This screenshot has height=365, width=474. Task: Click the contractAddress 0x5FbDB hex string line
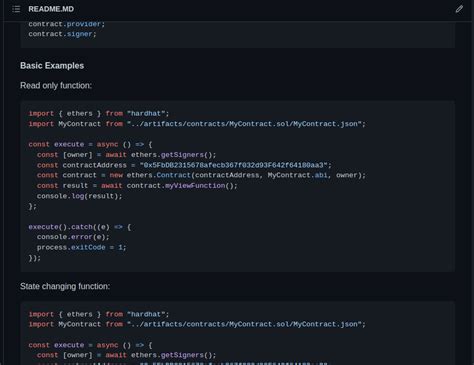184,165
